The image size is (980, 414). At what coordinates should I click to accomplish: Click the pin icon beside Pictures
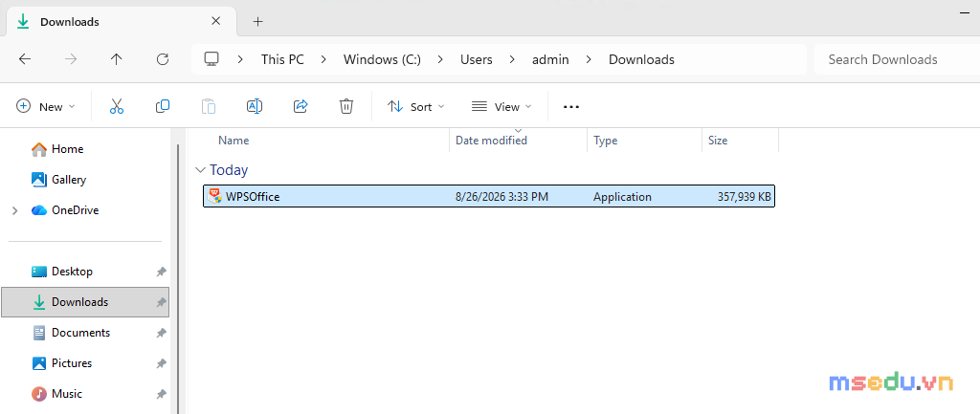point(161,363)
